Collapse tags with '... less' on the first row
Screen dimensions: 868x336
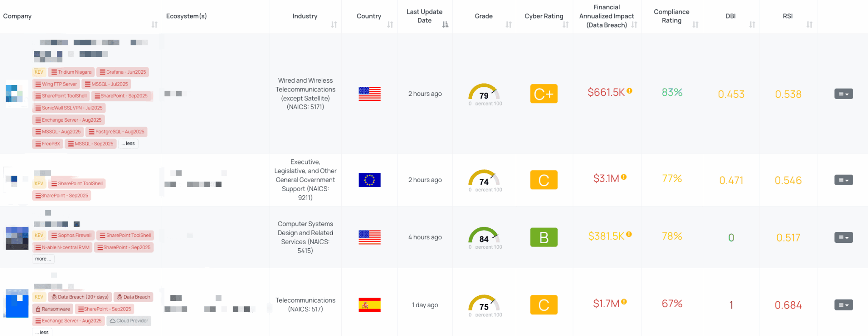[128, 143]
